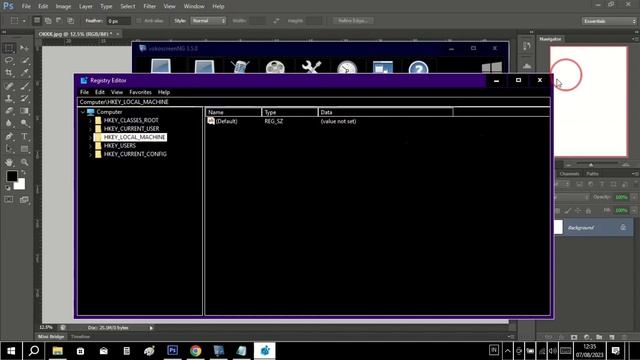The height and width of the screenshot is (360, 640).
Task: Select the Rectangular Marquee tool
Action: [9, 48]
